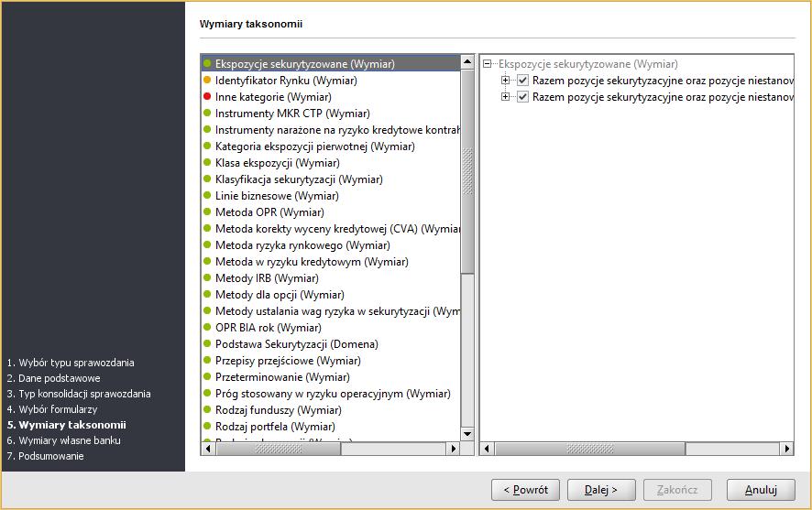The height and width of the screenshot is (510, 812).
Task: Click right arrow of tree panel horizontal scrollbar
Action: click(x=786, y=449)
